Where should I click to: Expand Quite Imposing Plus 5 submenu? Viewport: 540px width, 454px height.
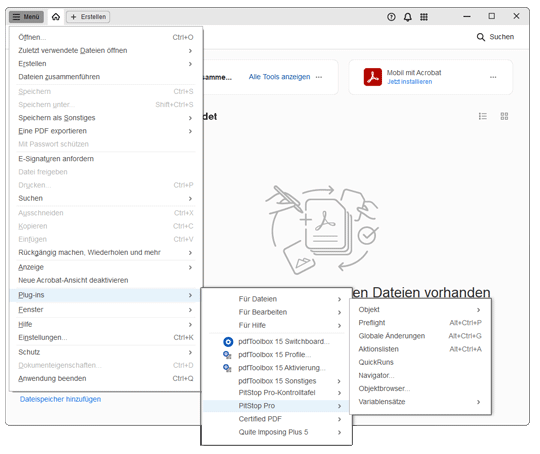tap(277, 432)
